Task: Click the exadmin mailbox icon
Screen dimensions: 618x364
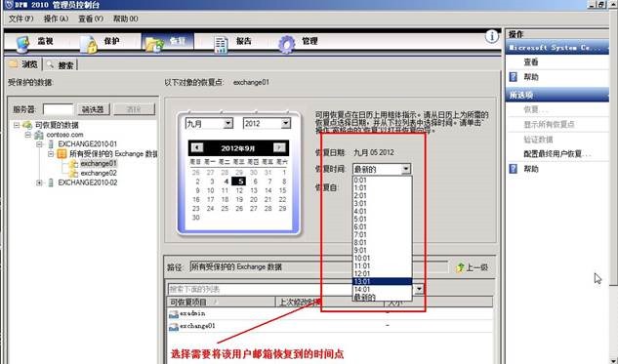Action: 174,314
